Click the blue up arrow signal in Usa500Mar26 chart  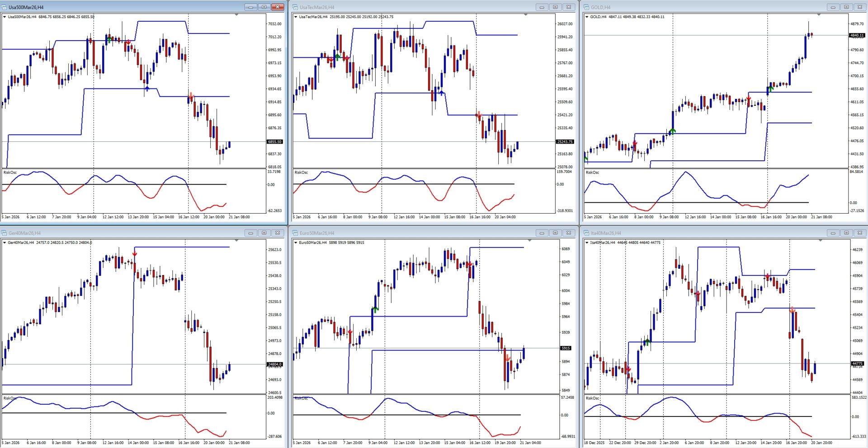pyautogui.click(x=147, y=89)
